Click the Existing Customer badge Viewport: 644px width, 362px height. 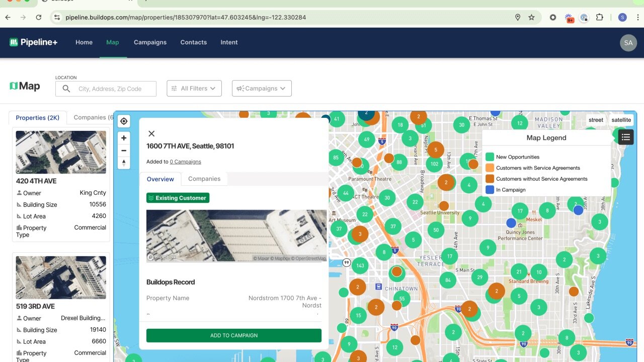(178, 198)
